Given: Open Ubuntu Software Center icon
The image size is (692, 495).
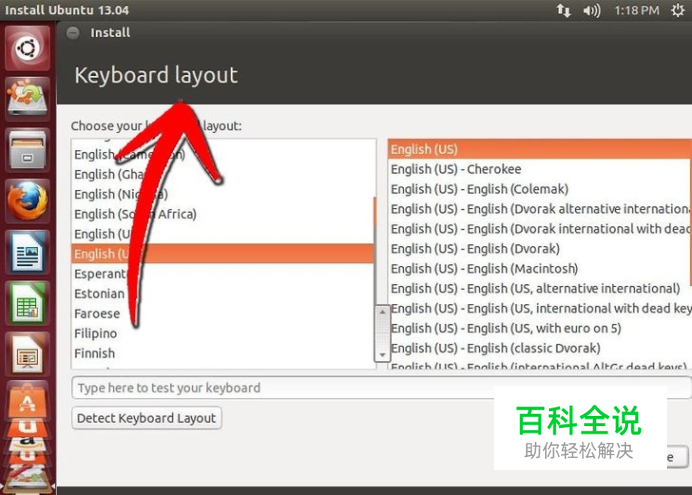Looking at the screenshot, I should 27,402.
